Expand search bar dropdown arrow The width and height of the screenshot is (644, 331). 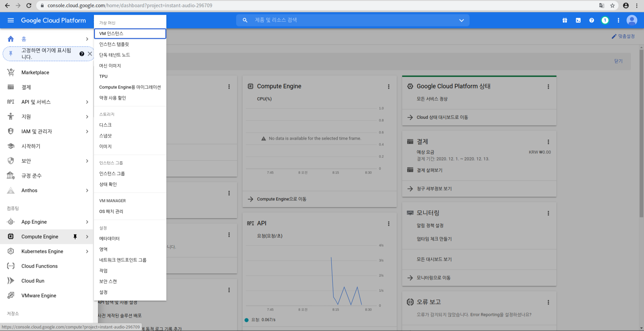[x=462, y=20]
